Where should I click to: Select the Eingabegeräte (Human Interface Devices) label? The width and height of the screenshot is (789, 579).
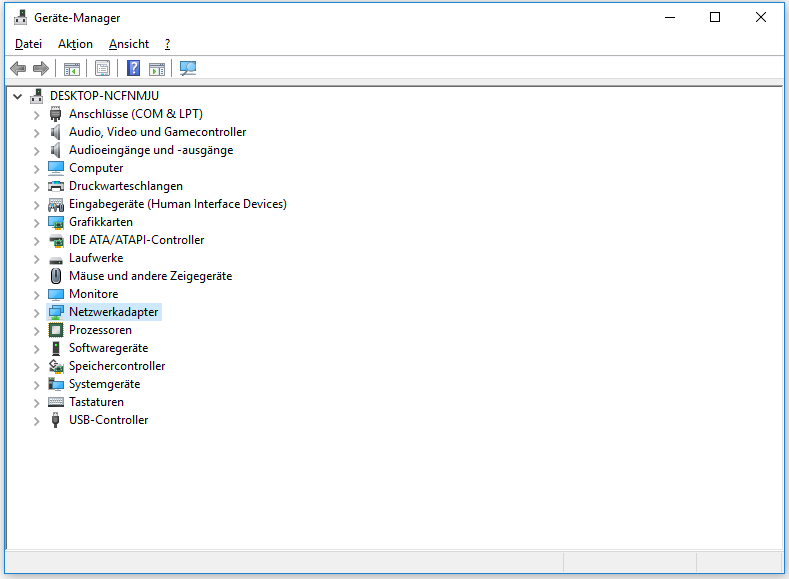point(178,204)
